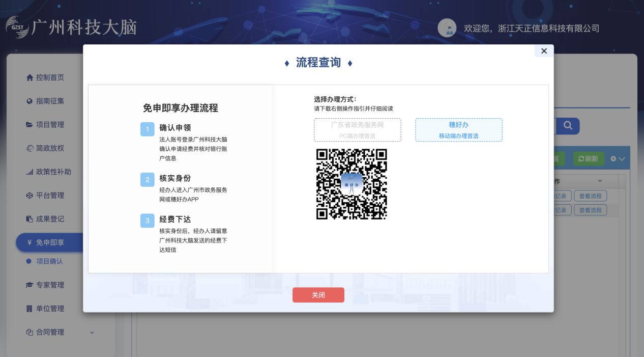Click the 穗好办 QR code image
The width and height of the screenshot is (644, 357).
tap(352, 184)
